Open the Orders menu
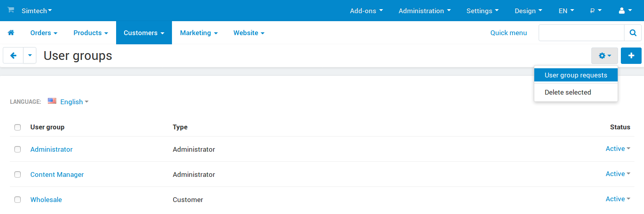644x214 pixels. [44, 33]
